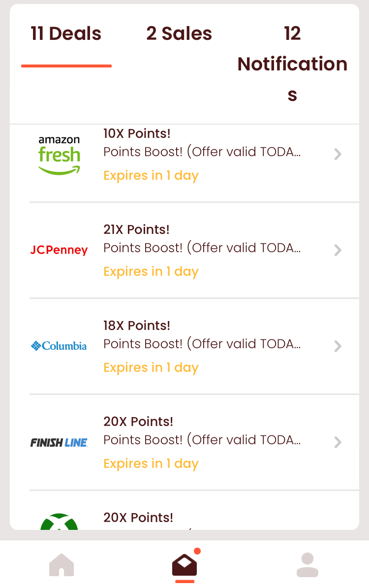Open the 12 Notifications tab
369x588 pixels.
(292, 64)
